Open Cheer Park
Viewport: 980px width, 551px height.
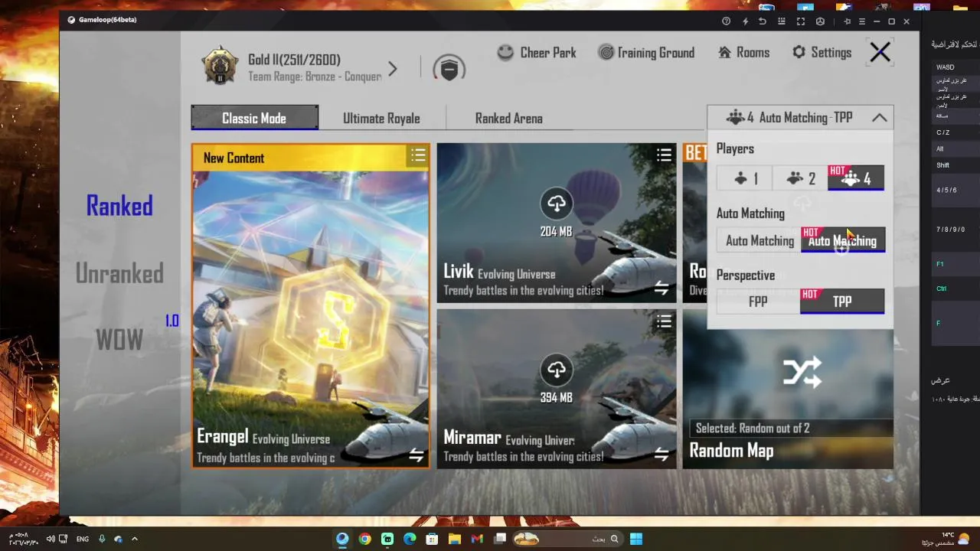pyautogui.click(x=537, y=53)
